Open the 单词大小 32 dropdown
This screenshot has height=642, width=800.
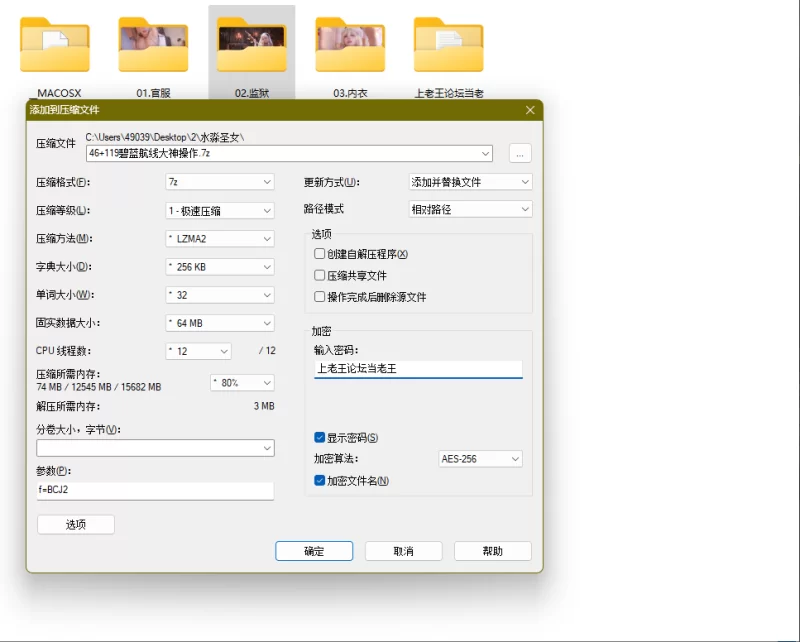(220, 295)
